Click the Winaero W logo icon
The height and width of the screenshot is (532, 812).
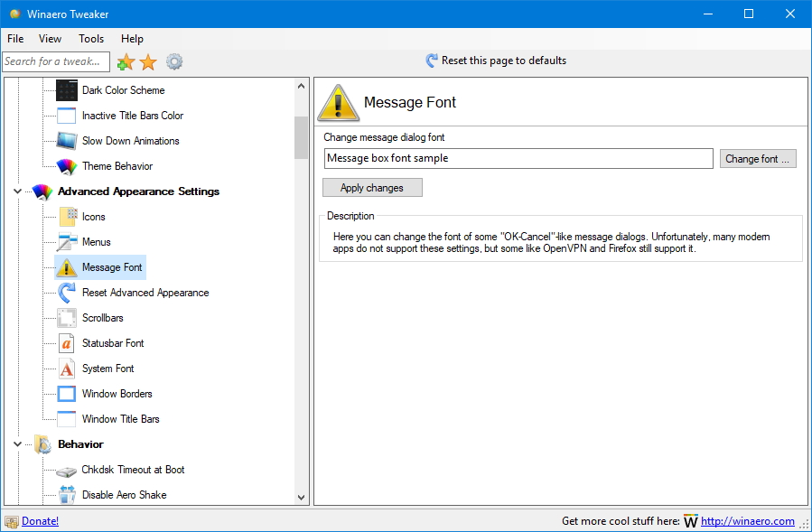click(691, 521)
